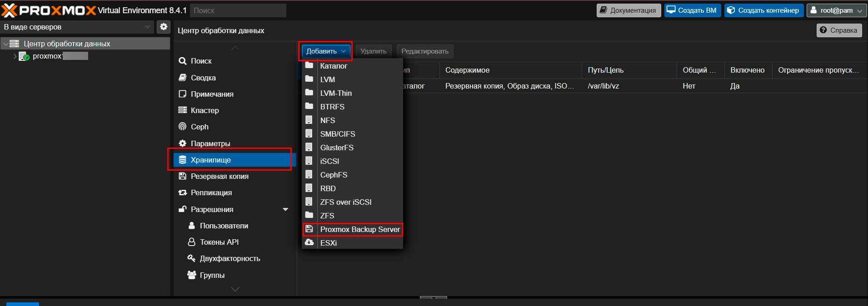Select LVM from the add menu

(x=352, y=79)
